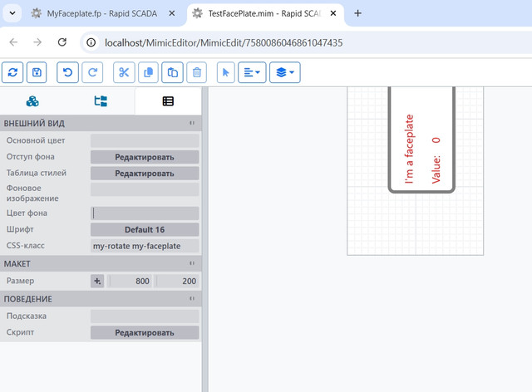Click the refresh mimic toolbar icon
This screenshot has height=392, width=532.
click(12, 72)
